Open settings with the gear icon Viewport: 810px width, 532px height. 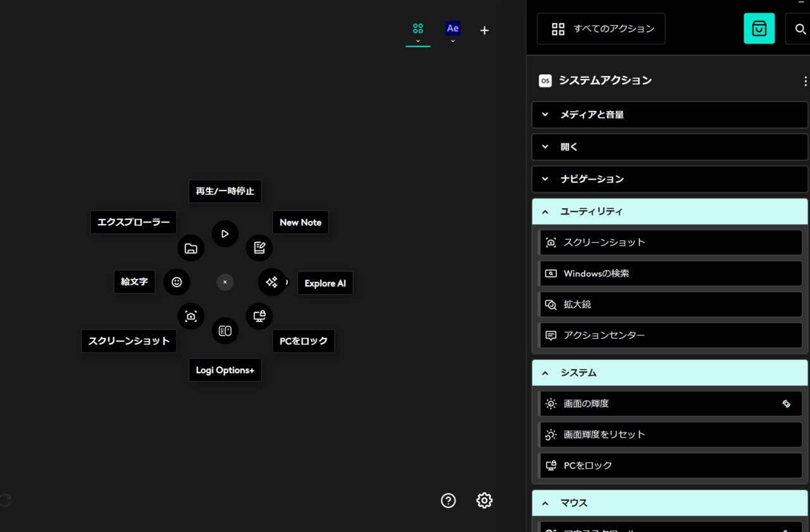tap(484, 500)
